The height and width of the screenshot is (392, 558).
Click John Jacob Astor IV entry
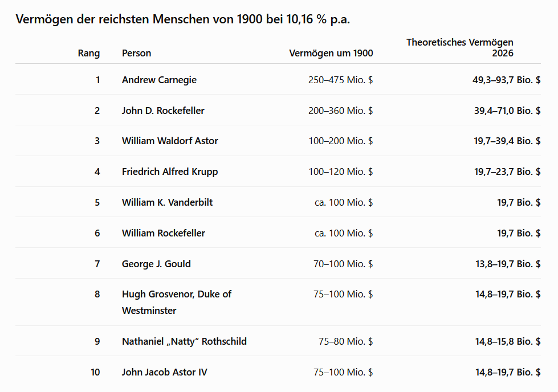point(164,372)
